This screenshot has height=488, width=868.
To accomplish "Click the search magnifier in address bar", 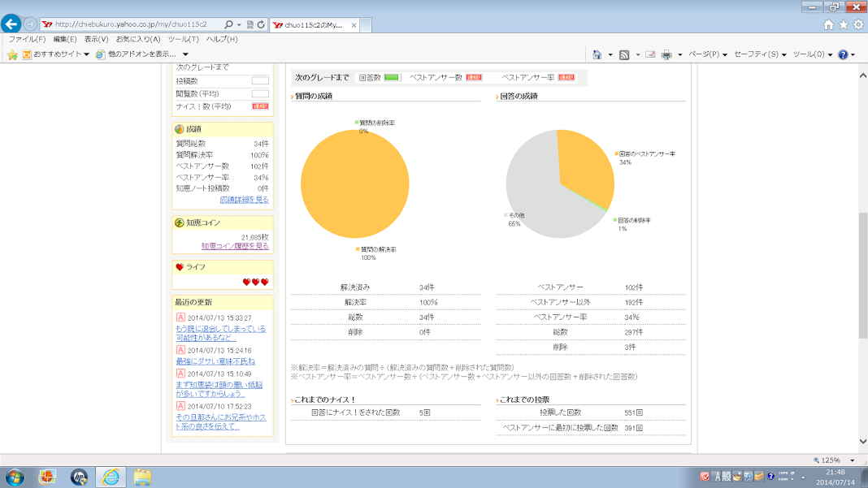I will coord(228,24).
